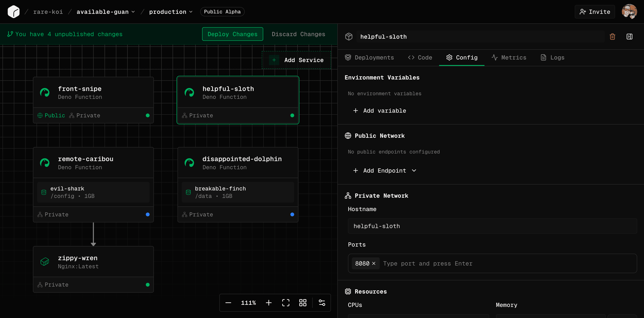Switch to the Metrics tab
This screenshot has height=318, width=644.
(509, 57)
